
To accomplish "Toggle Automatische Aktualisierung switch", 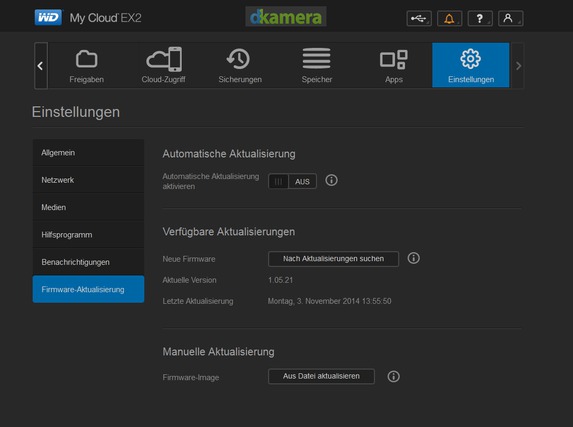I will click(x=292, y=181).
